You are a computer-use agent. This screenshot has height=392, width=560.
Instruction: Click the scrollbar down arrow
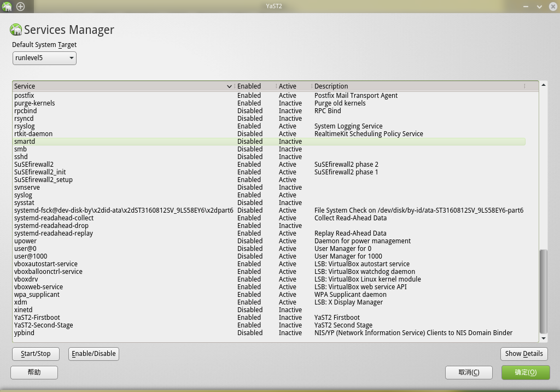point(543,338)
